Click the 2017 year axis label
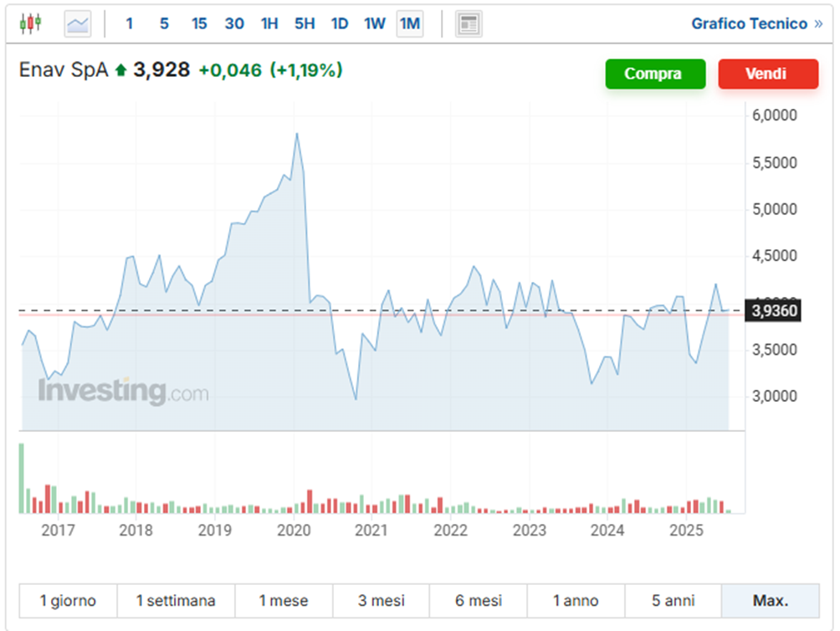 [58, 530]
